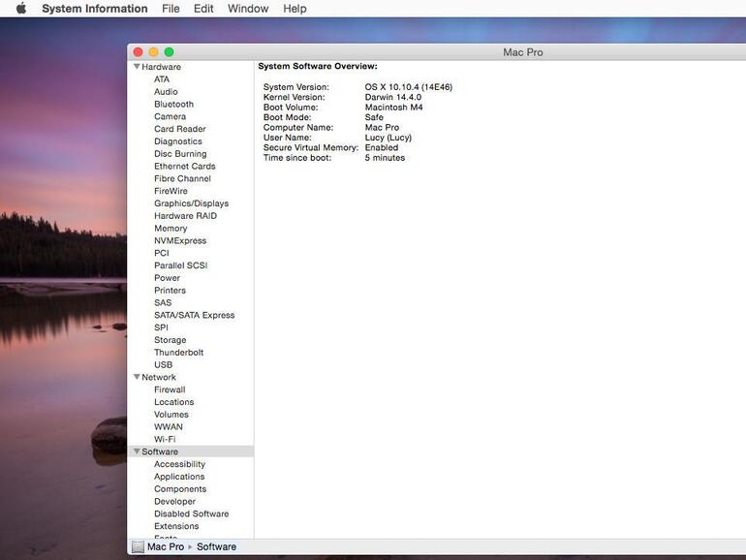Screen dimensions: 746x560
Task: Select Locations in the sidebar
Action: (173, 401)
